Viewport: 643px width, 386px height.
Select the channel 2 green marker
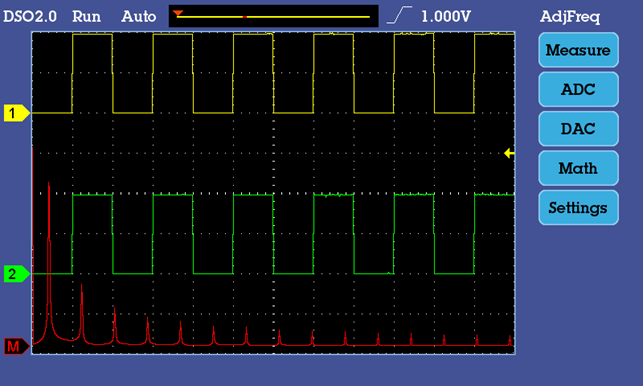[x=17, y=274]
